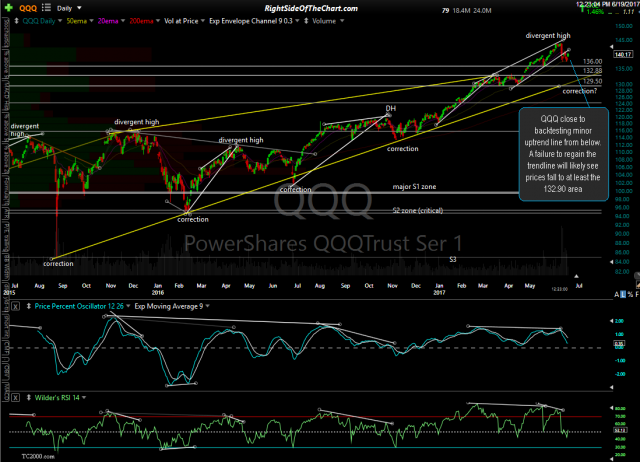Click the move arrows beside Volume
Viewport: 640px width, 462px height.
pyautogui.click(x=306, y=21)
